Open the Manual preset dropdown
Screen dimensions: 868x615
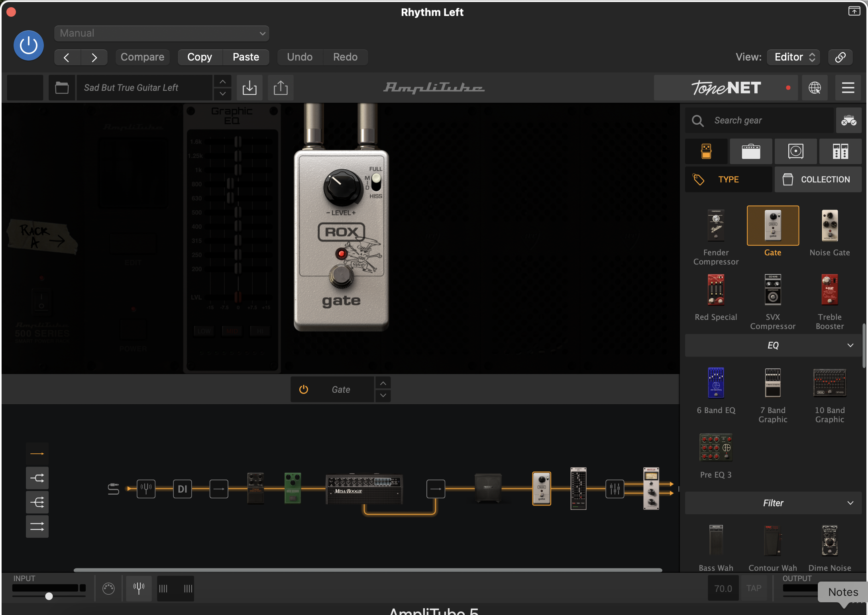coord(162,33)
